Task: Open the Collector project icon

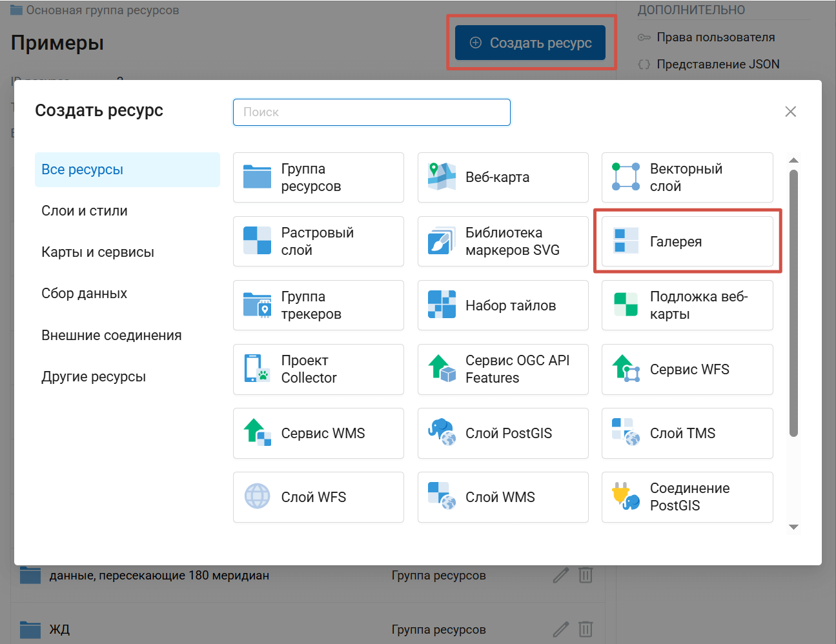Action: point(257,368)
